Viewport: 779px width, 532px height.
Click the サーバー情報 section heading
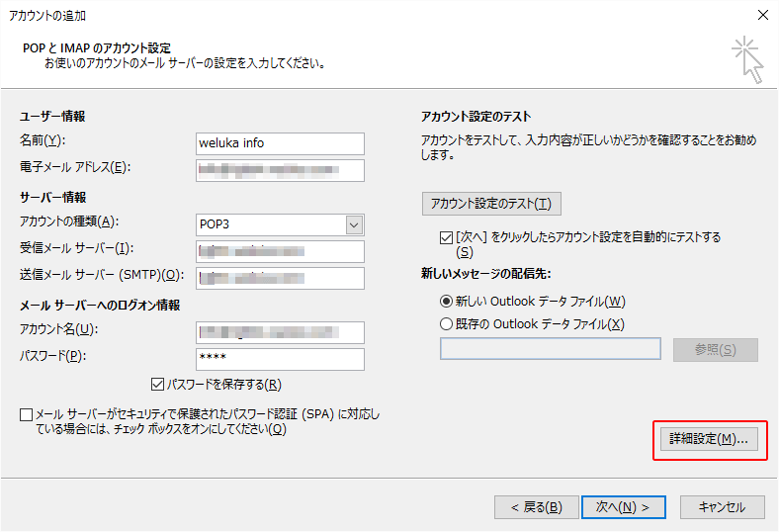click(53, 197)
